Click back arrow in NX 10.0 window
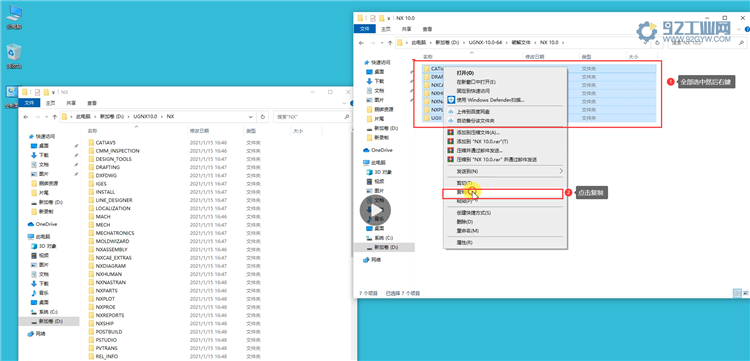The height and width of the screenshot is (361, 750). click(361, 43)
